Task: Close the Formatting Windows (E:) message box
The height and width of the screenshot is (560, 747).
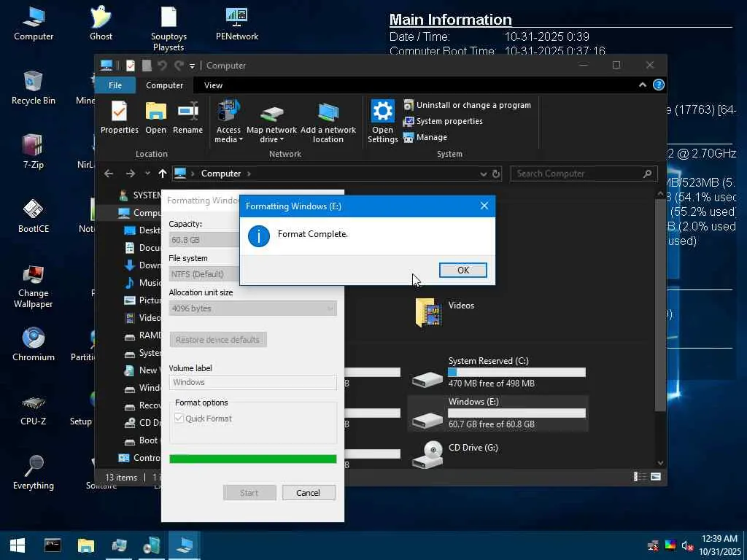Action: (484, 206)
